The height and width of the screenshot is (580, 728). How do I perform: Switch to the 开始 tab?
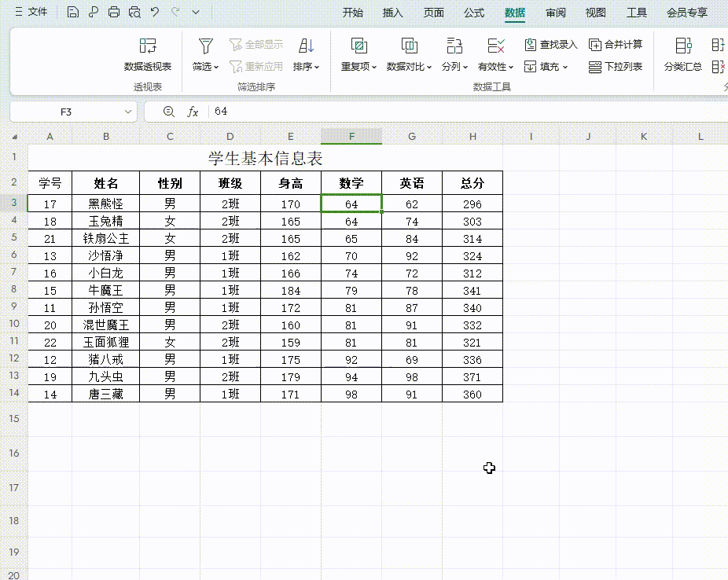pyautogui.click(x=352, y=13)
